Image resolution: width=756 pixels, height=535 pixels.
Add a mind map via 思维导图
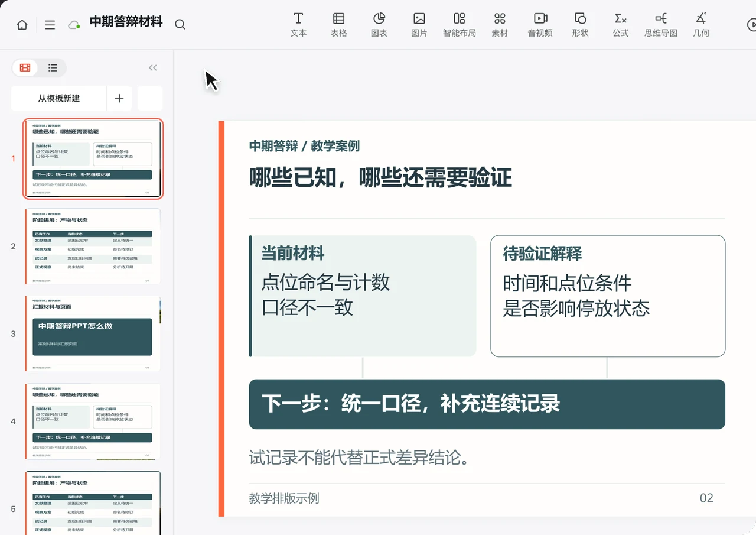[x=661, y=25]
